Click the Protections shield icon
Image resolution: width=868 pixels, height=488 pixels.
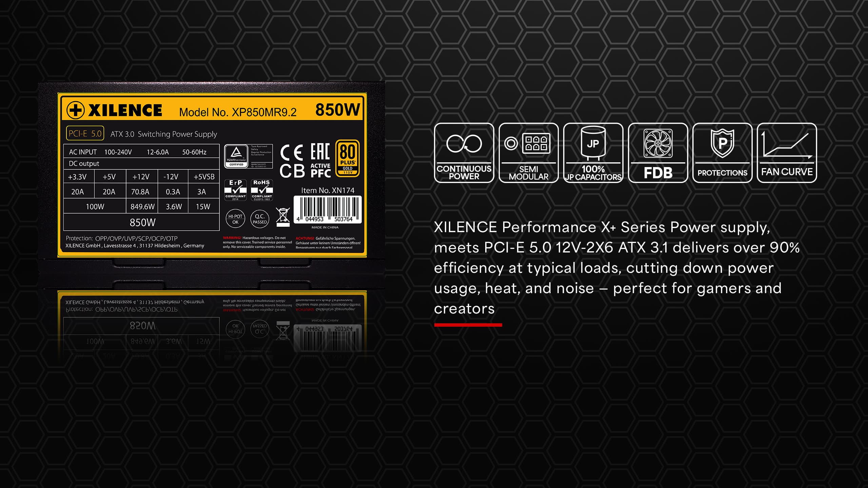coord(722,153)
